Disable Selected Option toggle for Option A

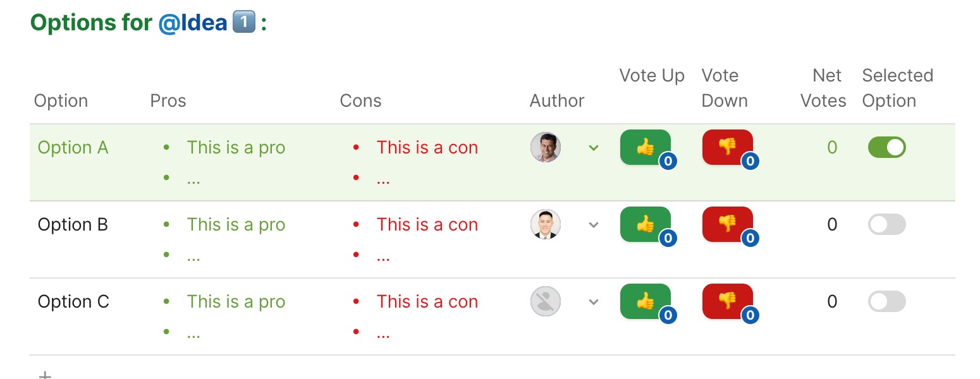[x=886, y=148]
